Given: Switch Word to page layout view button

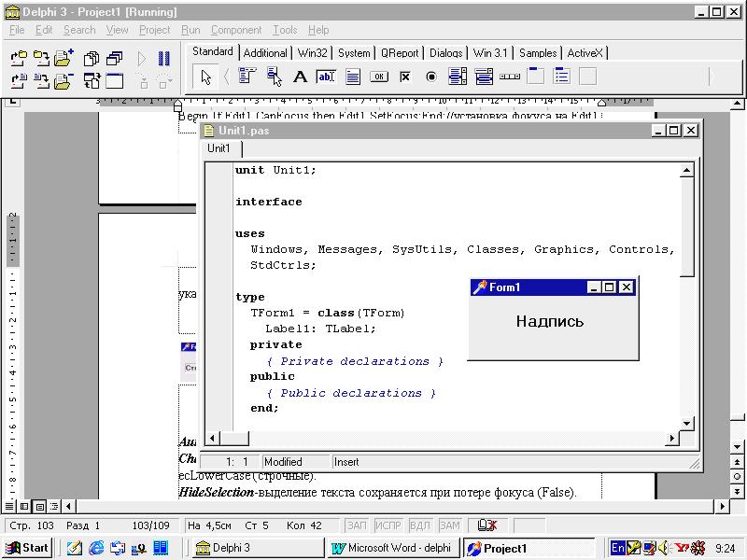Looking at the screenshot, I should 40,506.
